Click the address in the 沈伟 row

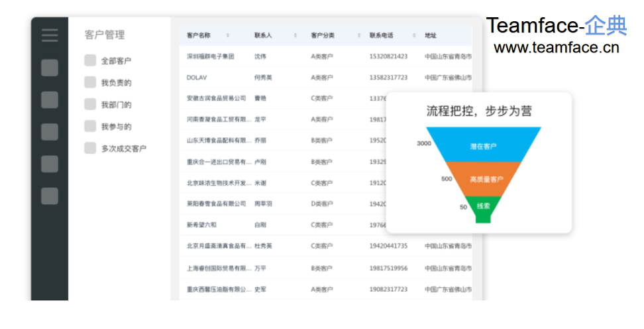click(x=448, y=56)
